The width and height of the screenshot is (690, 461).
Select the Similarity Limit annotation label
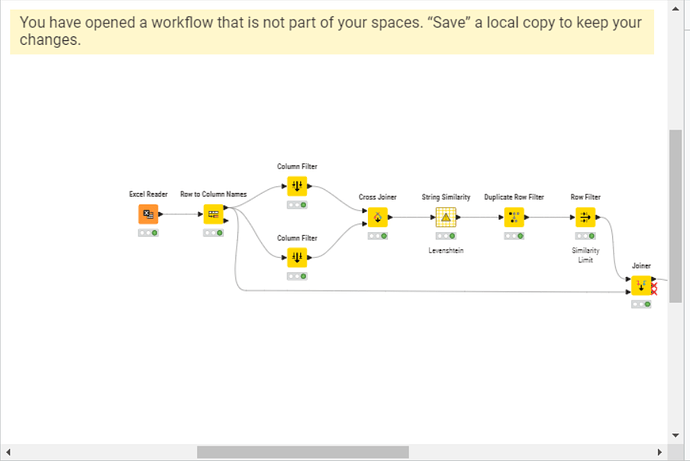pyautogui.click(x=585, y=255)
